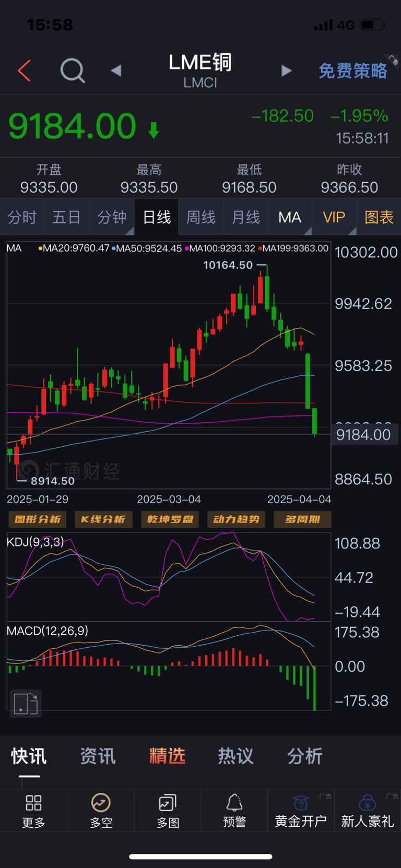Tap KDJ(9,3,3) indicator label
Screen dimensions: 401x868
[x=36, y=542]
